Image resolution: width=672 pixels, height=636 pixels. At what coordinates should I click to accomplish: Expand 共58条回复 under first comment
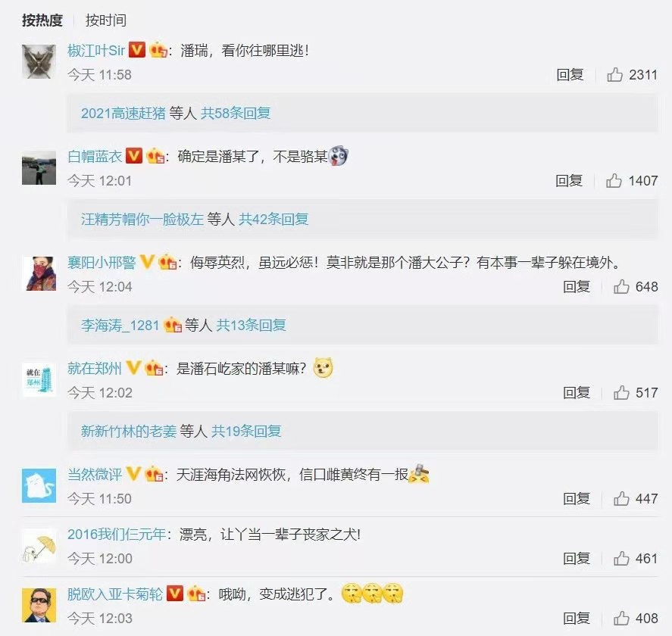click(236, 113)
